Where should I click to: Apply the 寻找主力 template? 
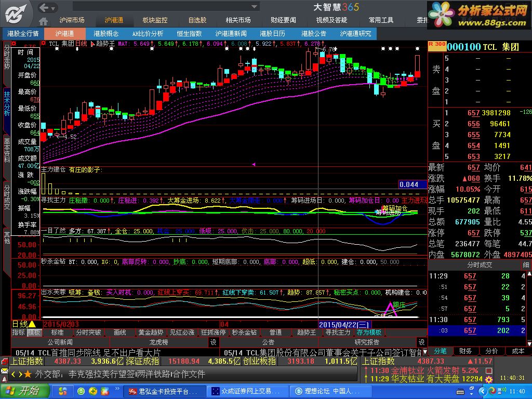click(x=338, y=332)
